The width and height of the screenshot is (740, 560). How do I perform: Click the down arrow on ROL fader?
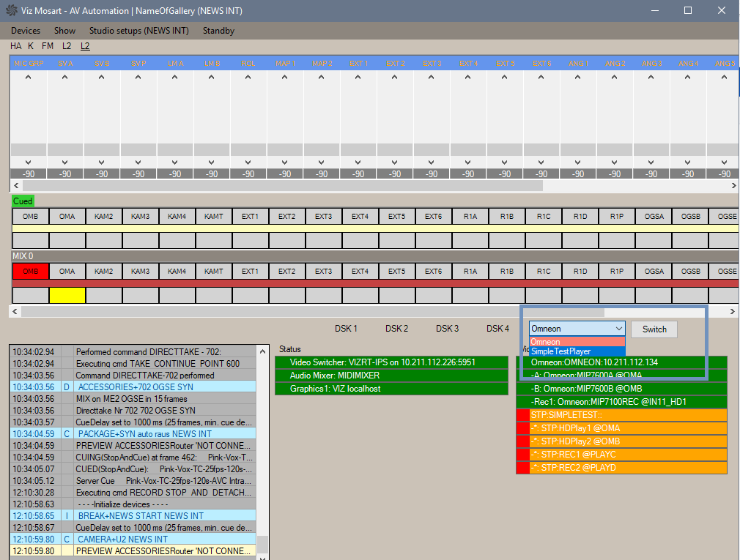tap(248, 162)
